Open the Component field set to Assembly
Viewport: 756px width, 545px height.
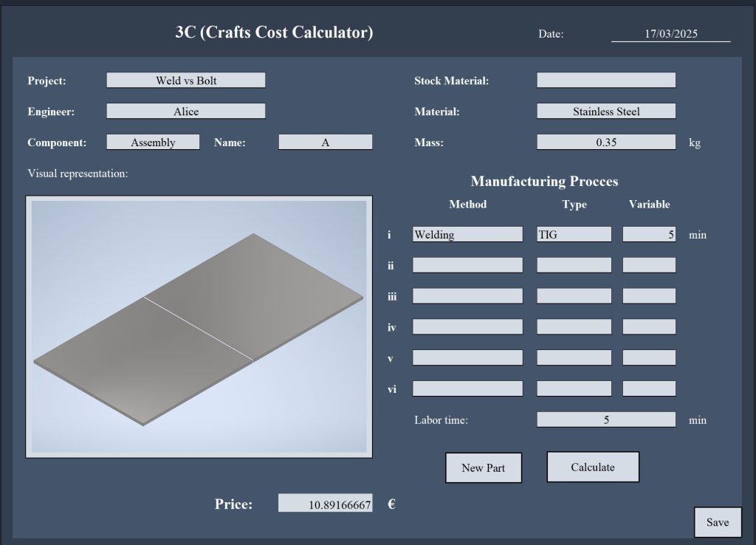click(x=153, y=143)
